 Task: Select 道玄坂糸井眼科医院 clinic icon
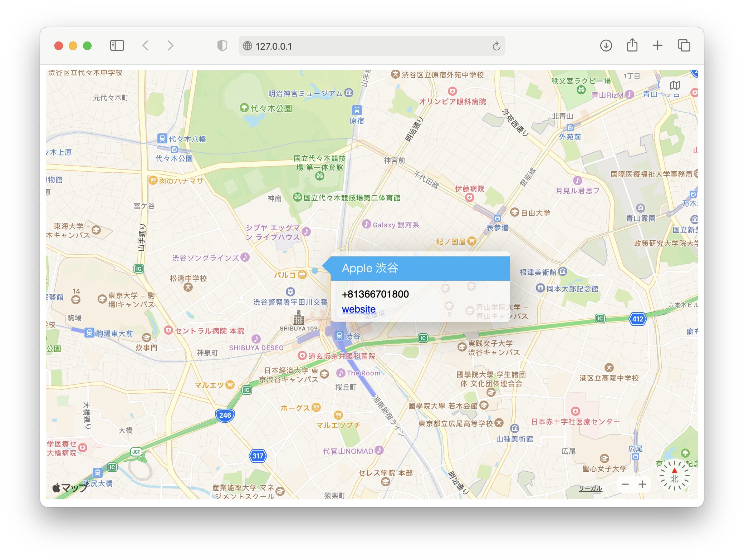click(x=302, y=355)
